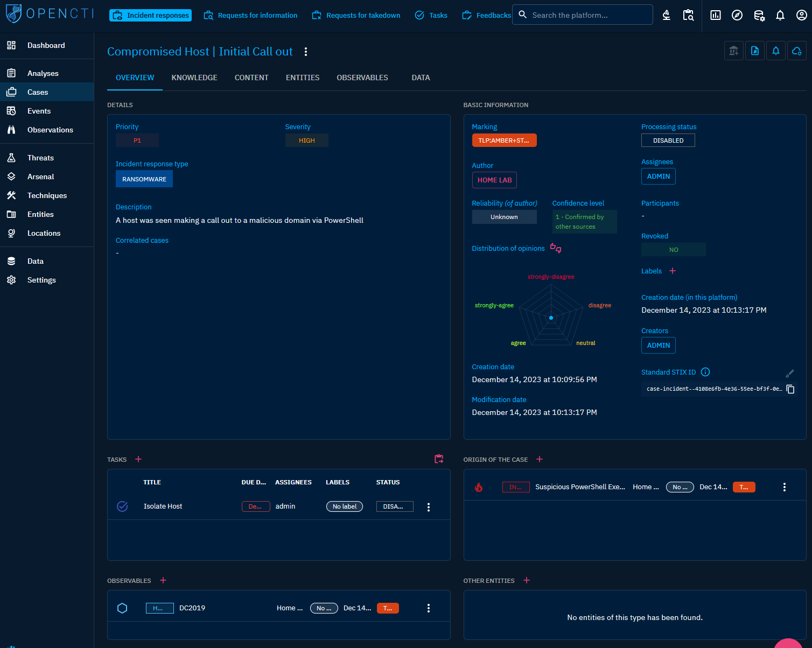Apply a task template using clipboard icon
The height and width of the screenshot is (648, 812).
click(x=439, y=459)
